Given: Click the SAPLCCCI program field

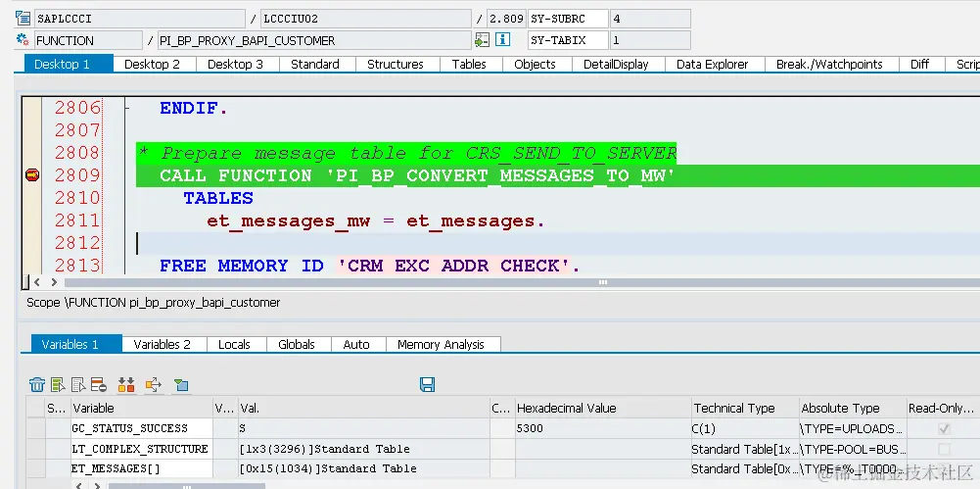Looking at the screenshot, I should pyautogui.click(x=140, y=19).
